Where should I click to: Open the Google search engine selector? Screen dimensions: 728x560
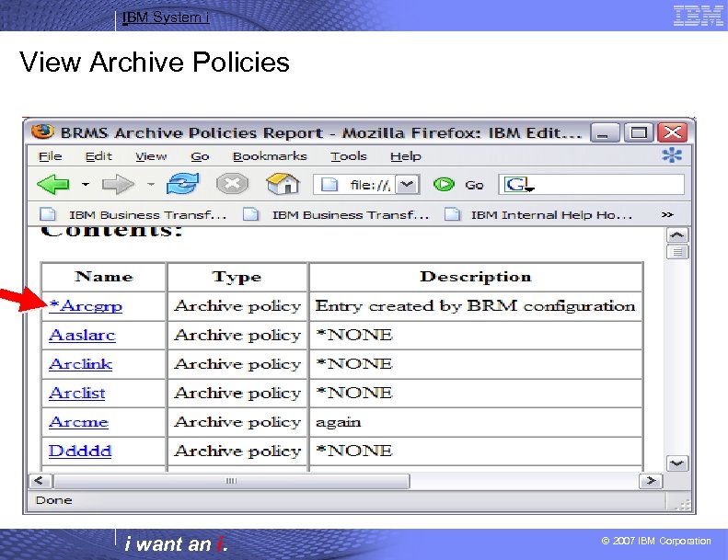point(519,185)
